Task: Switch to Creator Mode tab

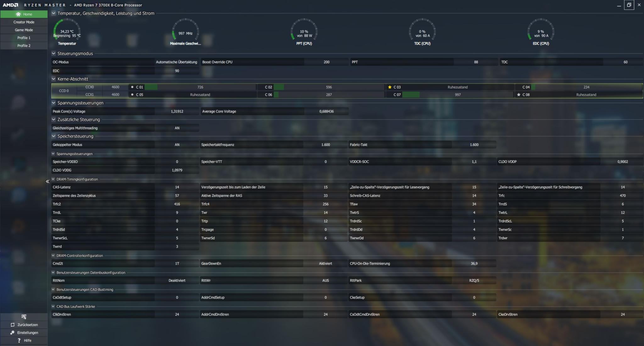Action: (24, 22)
